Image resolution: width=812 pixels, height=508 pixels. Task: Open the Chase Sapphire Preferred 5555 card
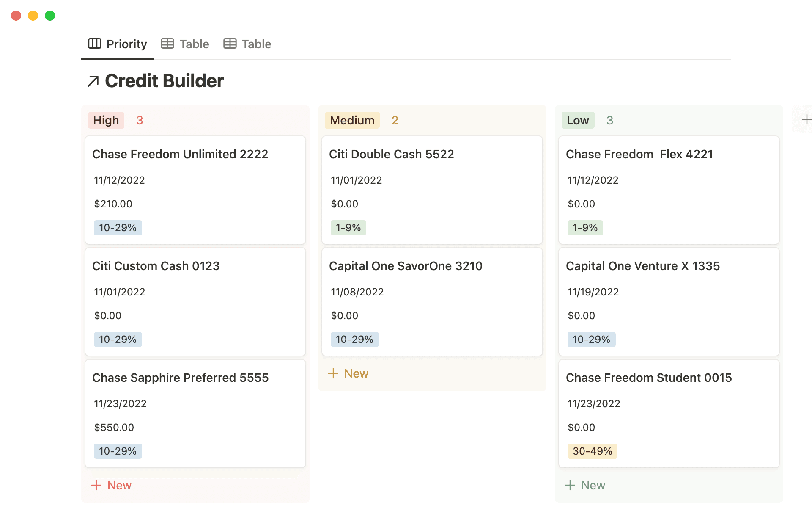[195, 414]
